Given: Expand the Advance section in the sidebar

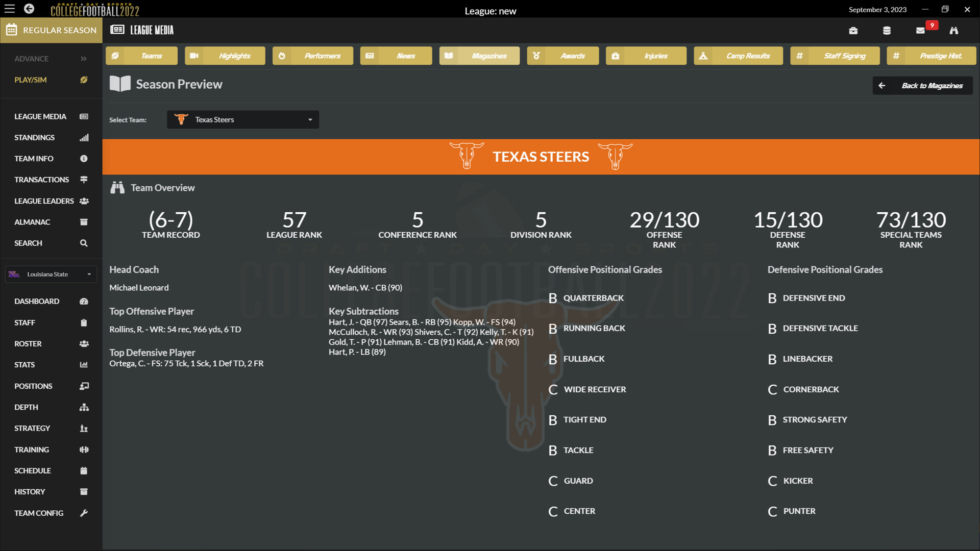Looking at the screenshot, I should tap(32, 59).
